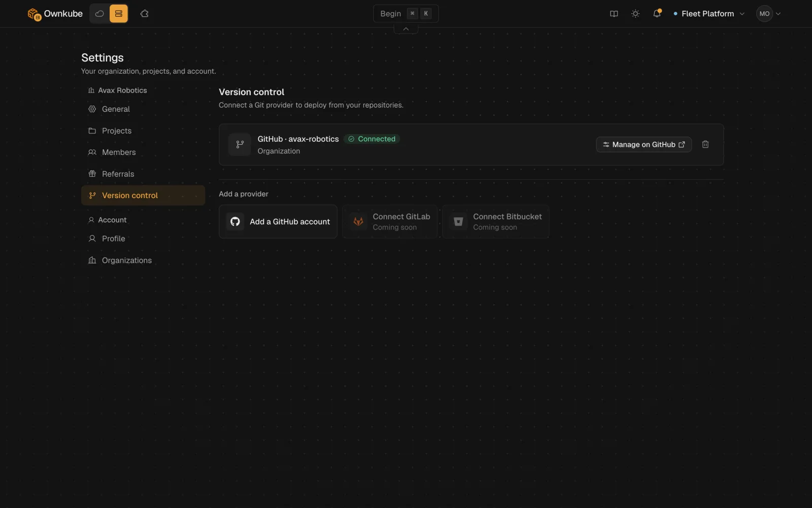Open the puzzle-piece extensions icon
The image size is (812, 508).
pyautogui.click(x=145, y=14)
